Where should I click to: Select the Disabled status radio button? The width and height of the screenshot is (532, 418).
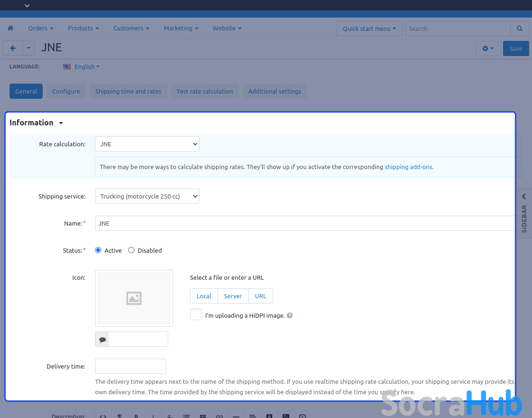point(132,250)
